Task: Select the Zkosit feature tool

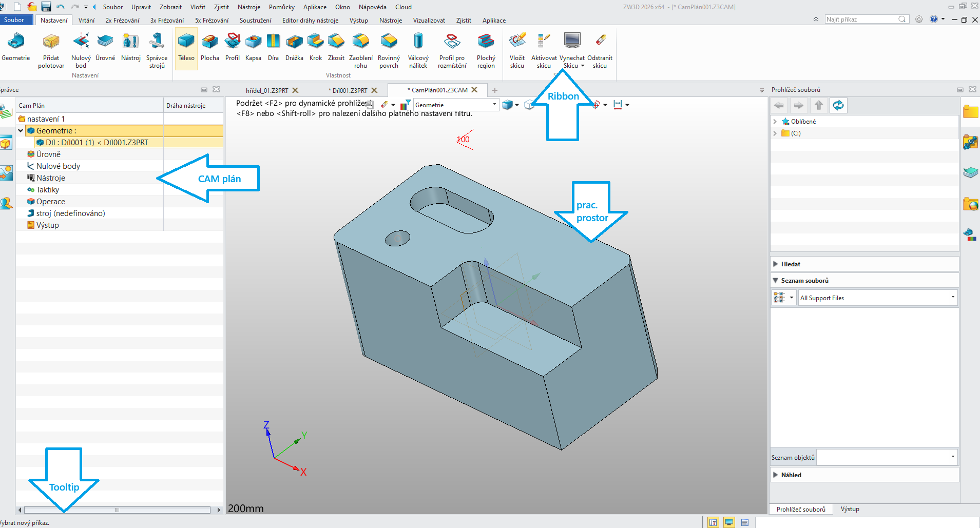Action: click(336, 47)
